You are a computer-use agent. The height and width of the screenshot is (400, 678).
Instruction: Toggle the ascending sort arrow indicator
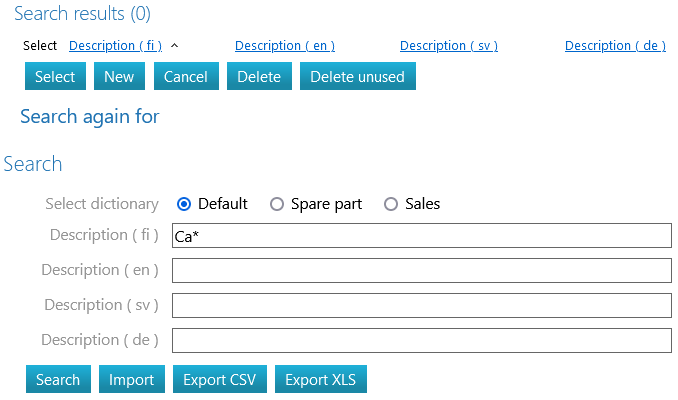click(175, 46)
